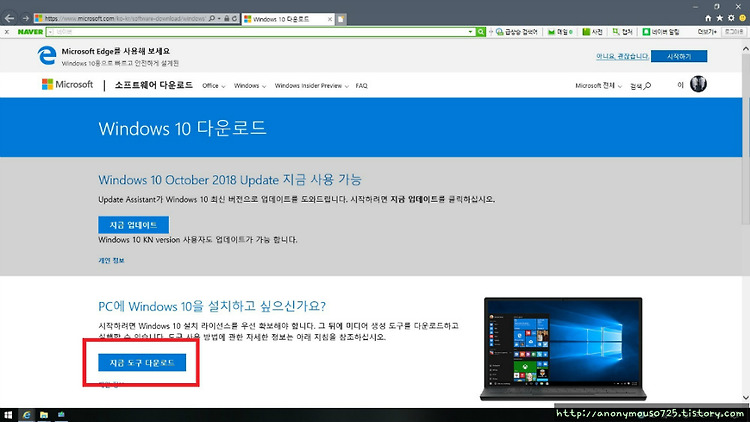Screen dimensions: 750x422
Task: Expand the address bar dropdown arrow
Action: (219, 18)
